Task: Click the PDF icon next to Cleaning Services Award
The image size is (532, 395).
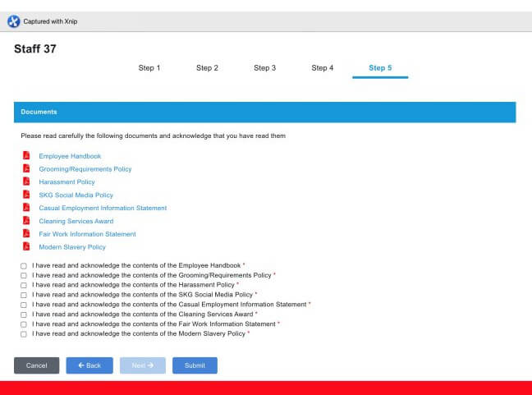Action: click(26, 221)
